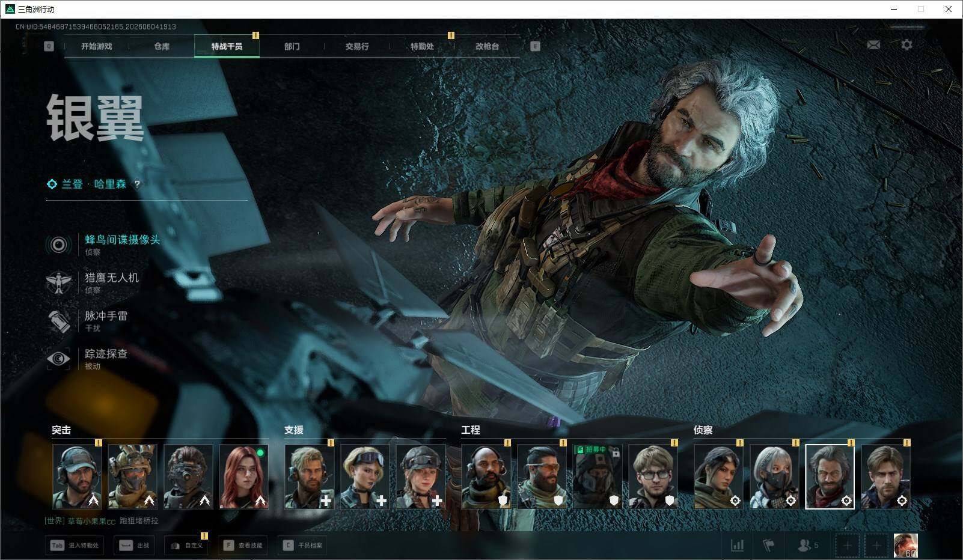Select the 突击 operator with tan helmet mask

tap(132, 476)
